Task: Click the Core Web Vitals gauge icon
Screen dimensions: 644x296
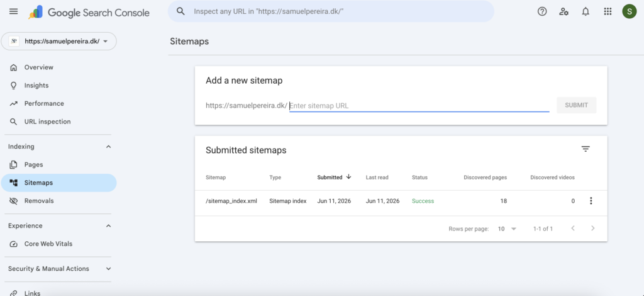Action: pyautogui.click(x=14, y=244)
